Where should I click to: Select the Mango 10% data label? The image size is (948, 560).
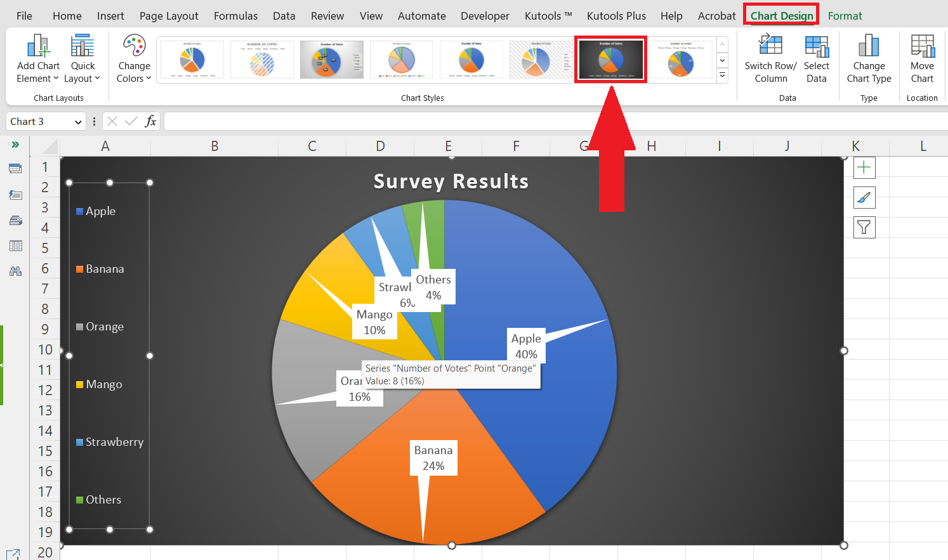click(374, 322)
